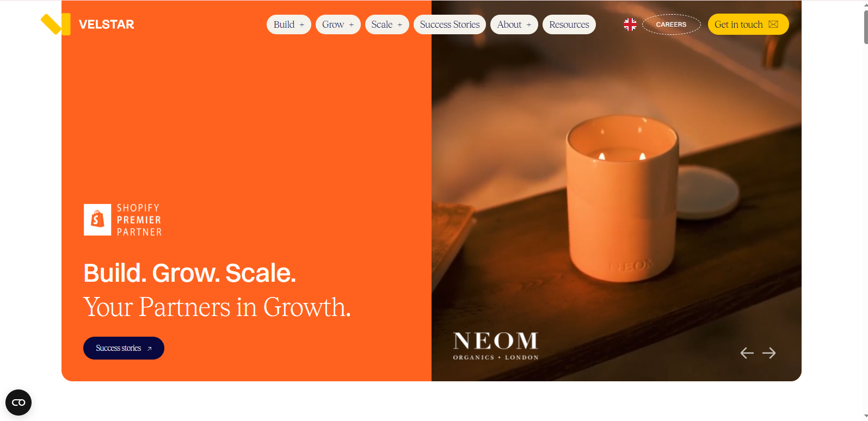The image size is (868, 421).
Task: Go to previous slide with left arrow
Action: 747,353
